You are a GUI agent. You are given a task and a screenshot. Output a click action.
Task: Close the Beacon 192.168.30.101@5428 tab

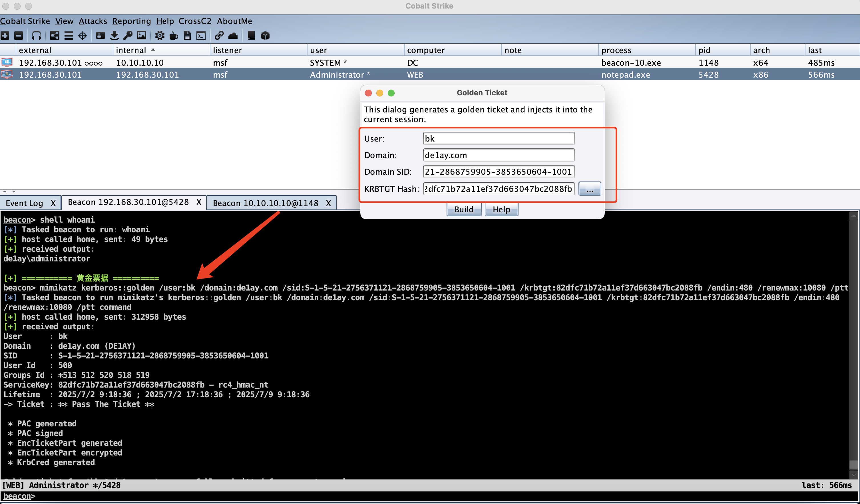[199, 202]
